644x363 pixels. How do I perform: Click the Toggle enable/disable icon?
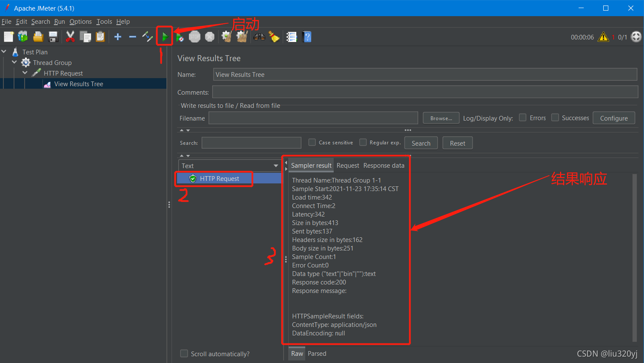pos(147,37)
